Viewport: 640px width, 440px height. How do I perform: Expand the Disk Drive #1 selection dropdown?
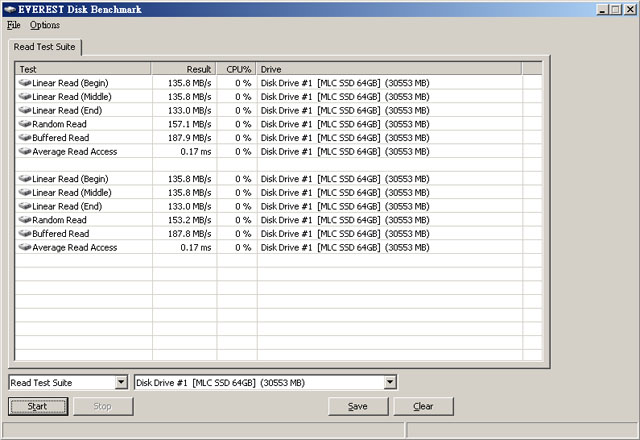[390, 382]
